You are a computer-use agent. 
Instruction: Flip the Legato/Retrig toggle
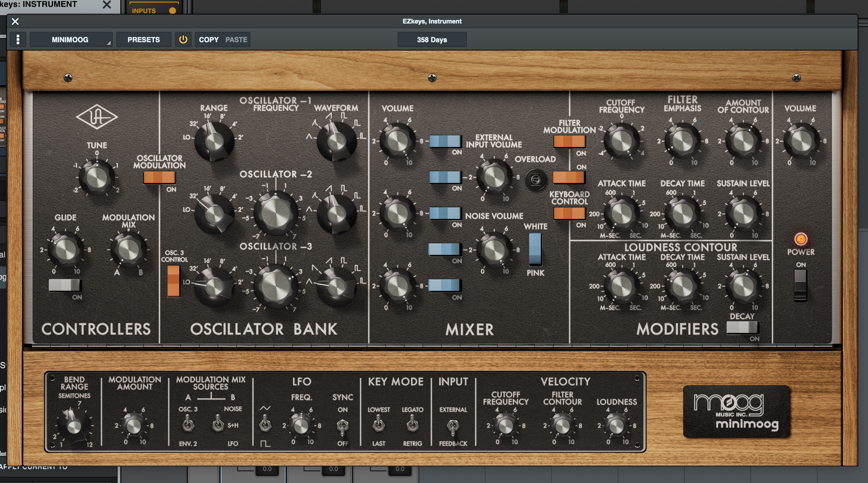coord(412,424)
